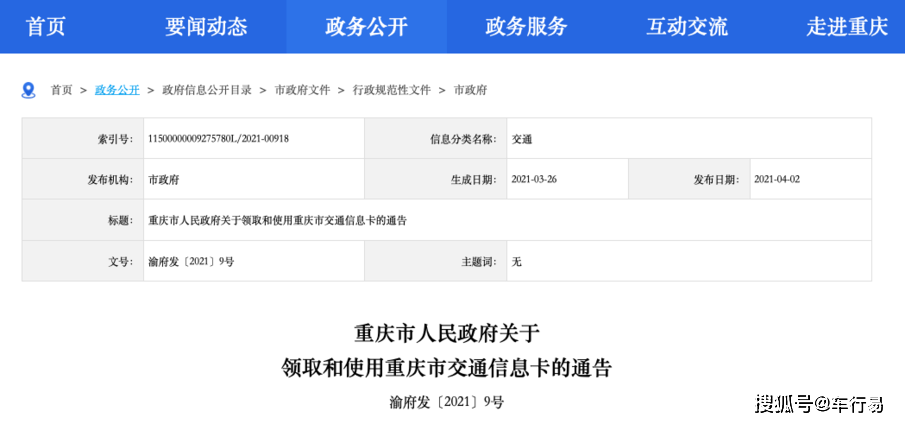Click the title value in the table row
This screenshot has width=905, height=424.
coord(278,220)
